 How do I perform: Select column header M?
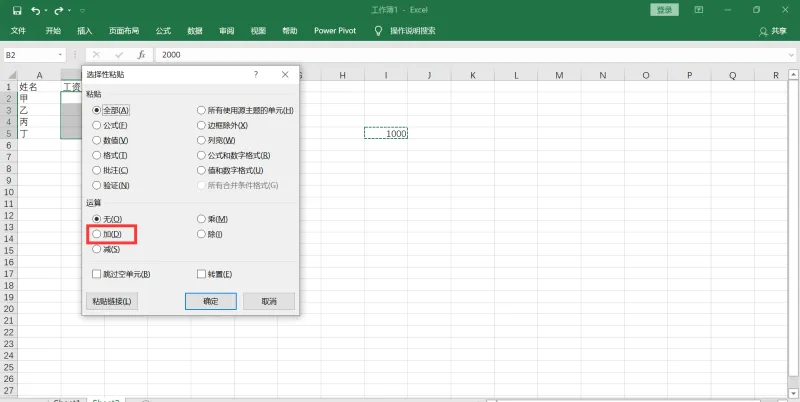pyautogui.click(x=559, y=75)
